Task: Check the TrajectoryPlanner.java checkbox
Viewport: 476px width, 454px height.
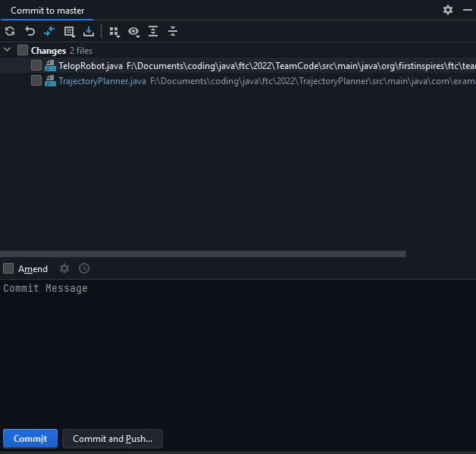Action: (x=36, y=80)
